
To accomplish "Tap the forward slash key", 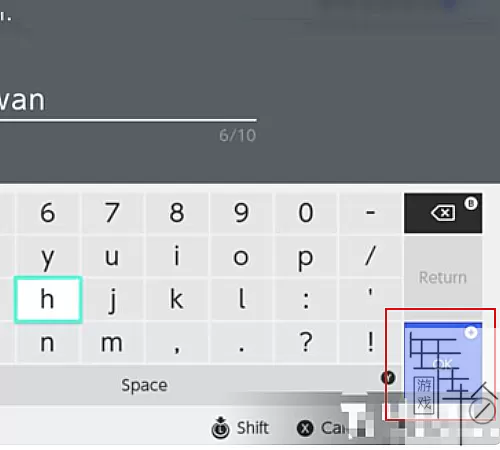I will point(370,256).
